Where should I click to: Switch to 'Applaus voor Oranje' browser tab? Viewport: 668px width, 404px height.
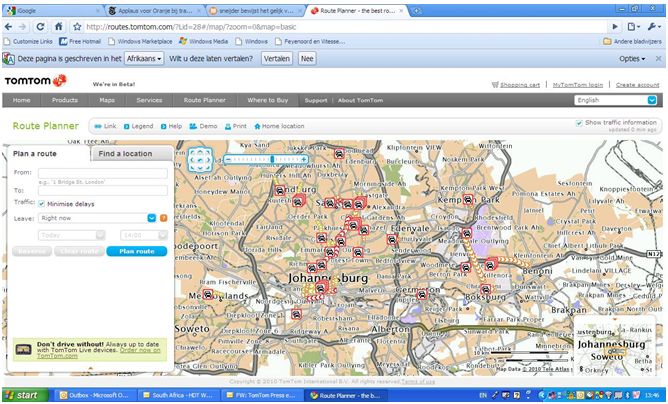[x=154, y=11]
